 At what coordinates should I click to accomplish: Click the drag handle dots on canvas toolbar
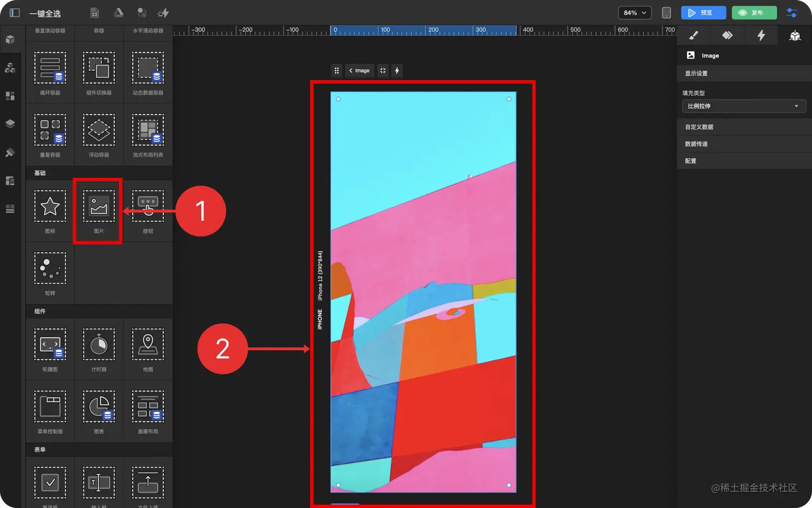coord(337,70)
